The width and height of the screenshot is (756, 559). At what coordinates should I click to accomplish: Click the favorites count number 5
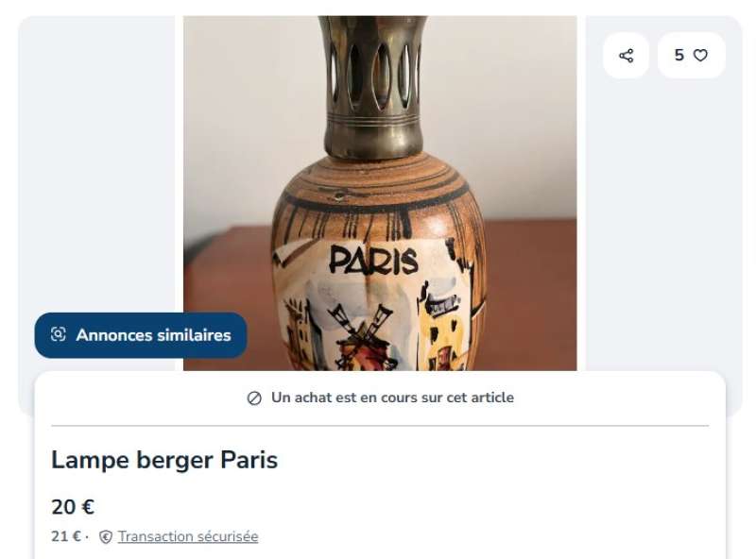click(x=679, y=56)
